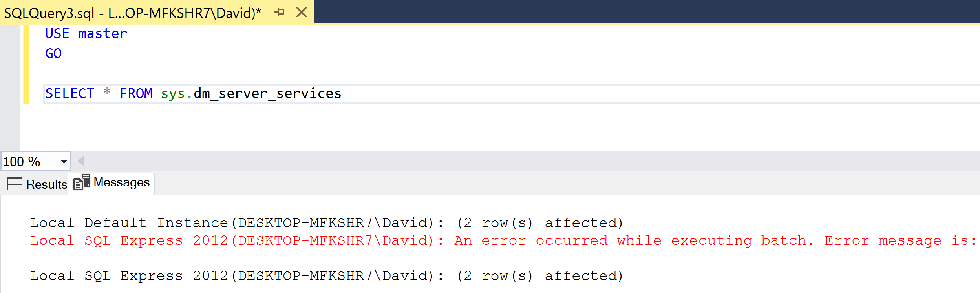Click the SELECT keyword
Viewport: 980px width, 293px height.
(x=70, y=94)
